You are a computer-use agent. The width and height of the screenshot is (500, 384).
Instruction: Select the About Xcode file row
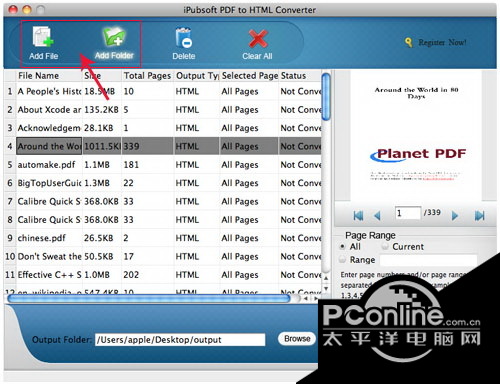[x=163, y=110]
